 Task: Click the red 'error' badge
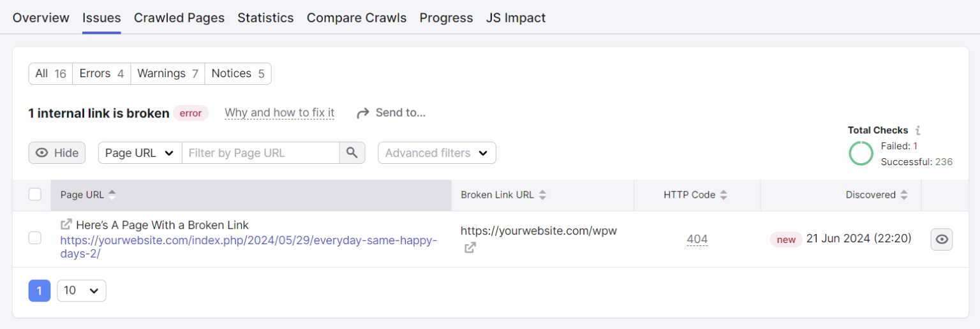[191, 113]
